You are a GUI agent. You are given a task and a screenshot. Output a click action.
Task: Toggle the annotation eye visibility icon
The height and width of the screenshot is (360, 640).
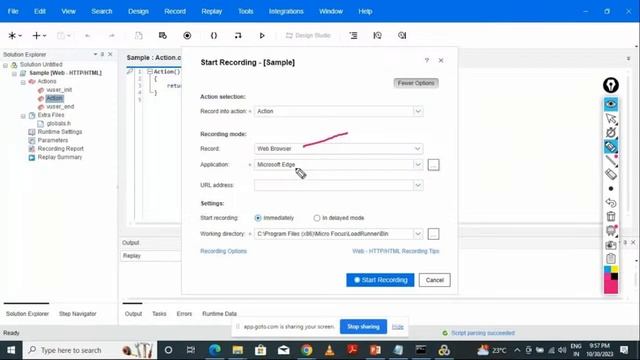point(611,104)
